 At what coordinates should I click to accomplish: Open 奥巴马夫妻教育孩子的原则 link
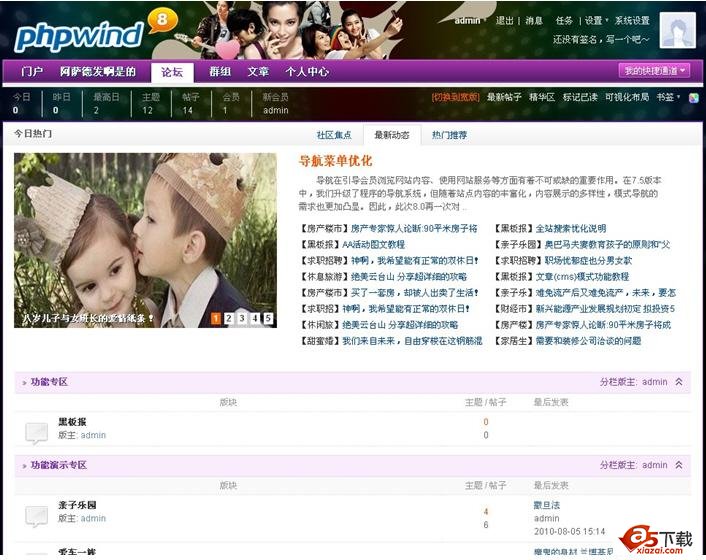607,244
